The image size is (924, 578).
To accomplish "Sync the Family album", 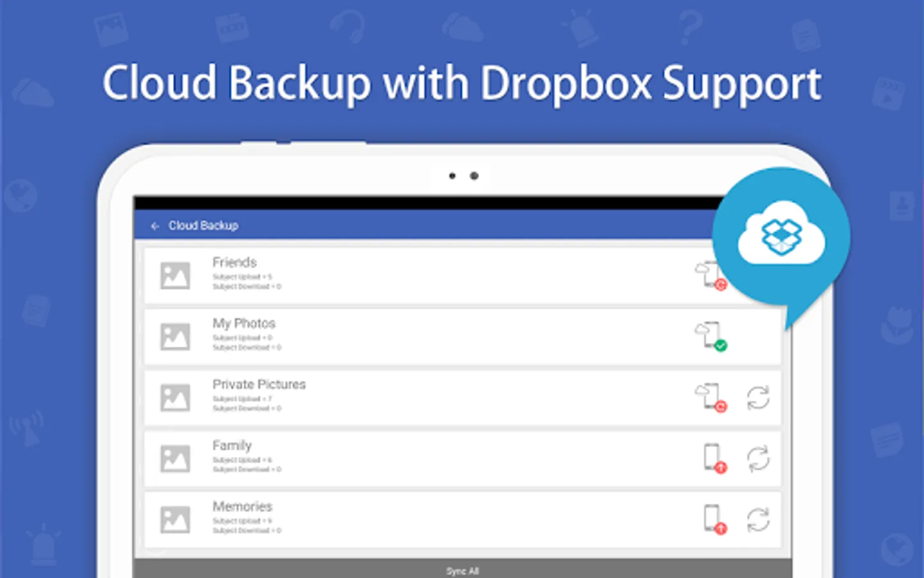I will (x=758, y=459).
